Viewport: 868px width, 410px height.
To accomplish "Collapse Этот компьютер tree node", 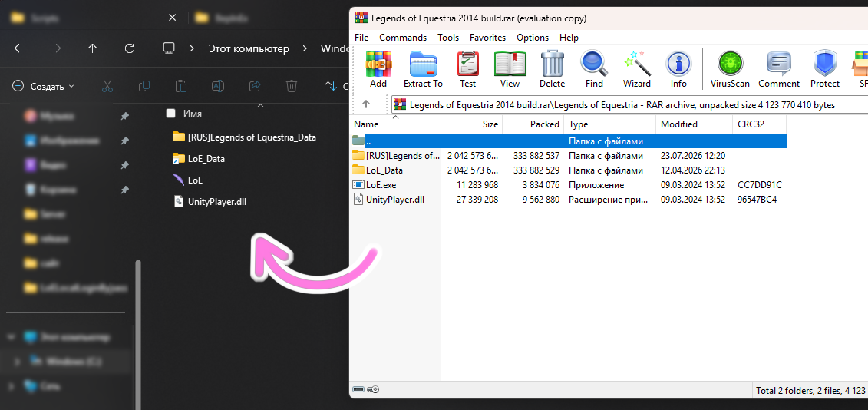I will 12,337.
